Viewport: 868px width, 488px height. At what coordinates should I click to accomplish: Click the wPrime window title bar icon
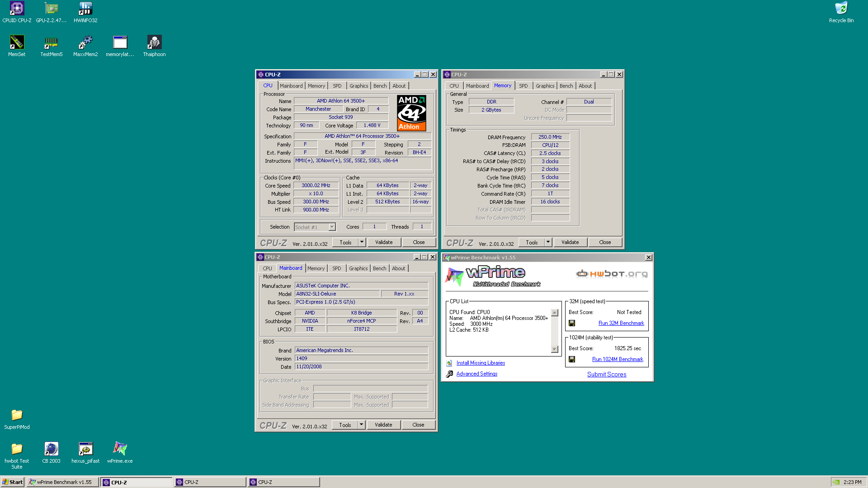[447, 258]
